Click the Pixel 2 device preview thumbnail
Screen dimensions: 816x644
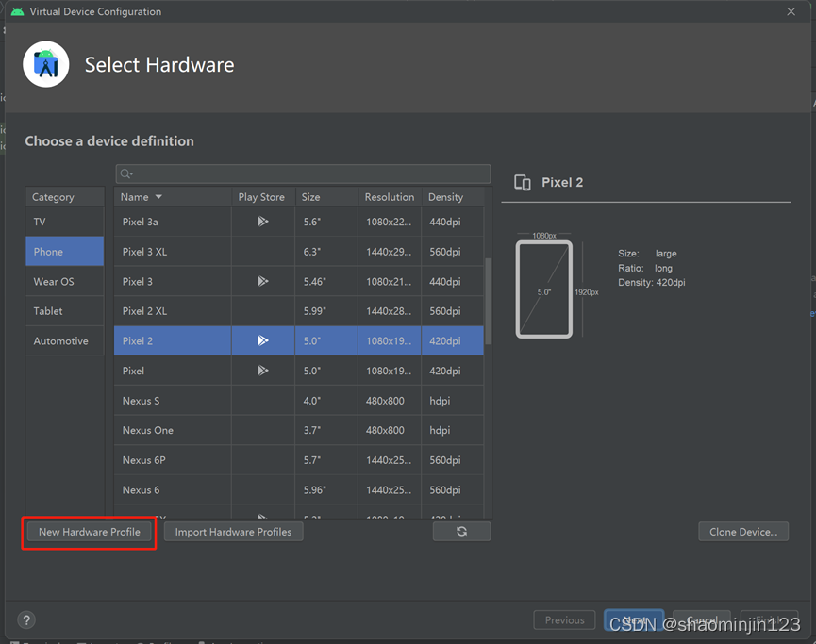(544, 289)
